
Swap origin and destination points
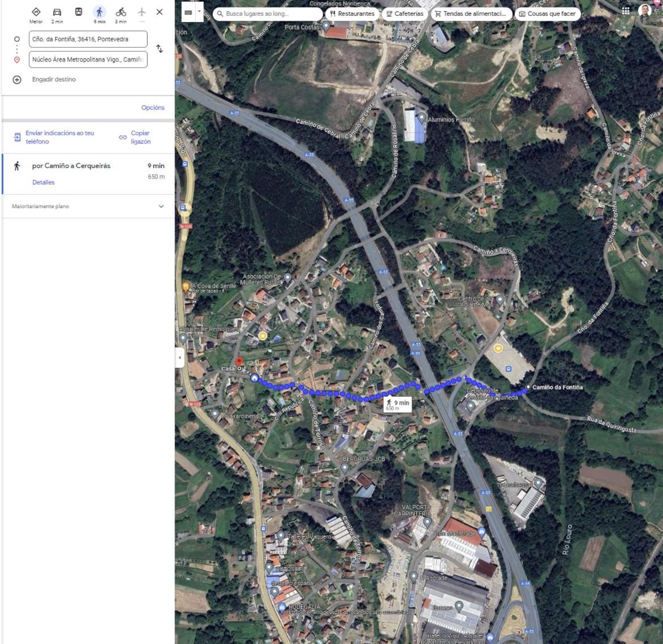tap(160, 49)
